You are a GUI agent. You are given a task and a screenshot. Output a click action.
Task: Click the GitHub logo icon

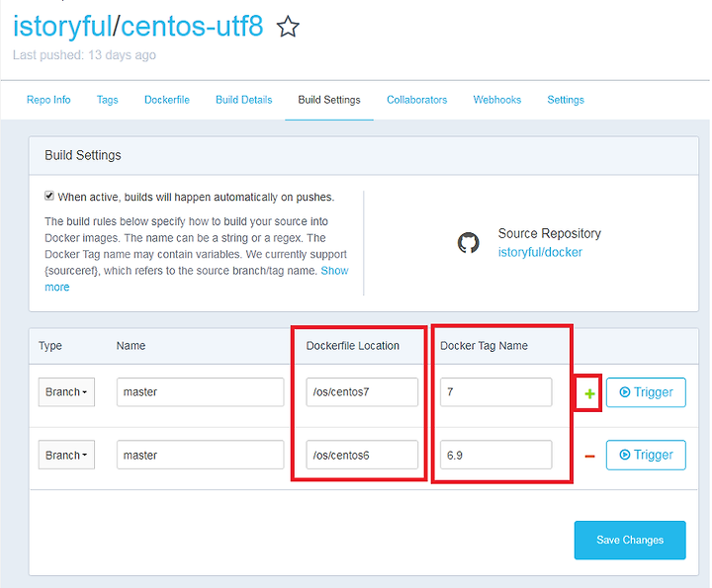[x=468, y=243]
